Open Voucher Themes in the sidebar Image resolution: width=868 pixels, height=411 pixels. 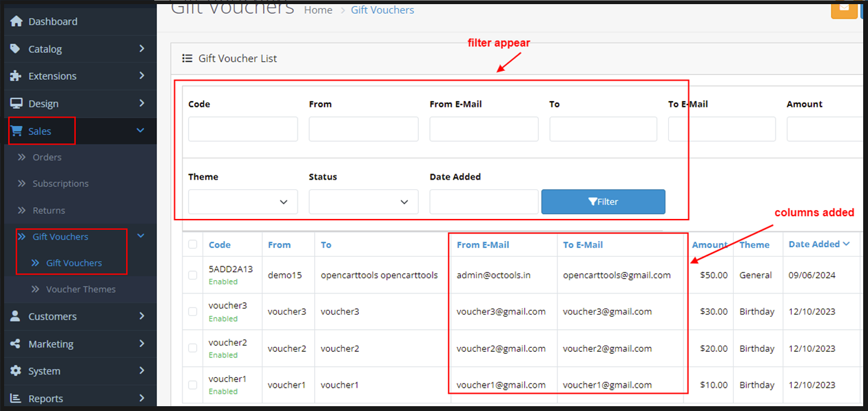[x=81, y=289]
